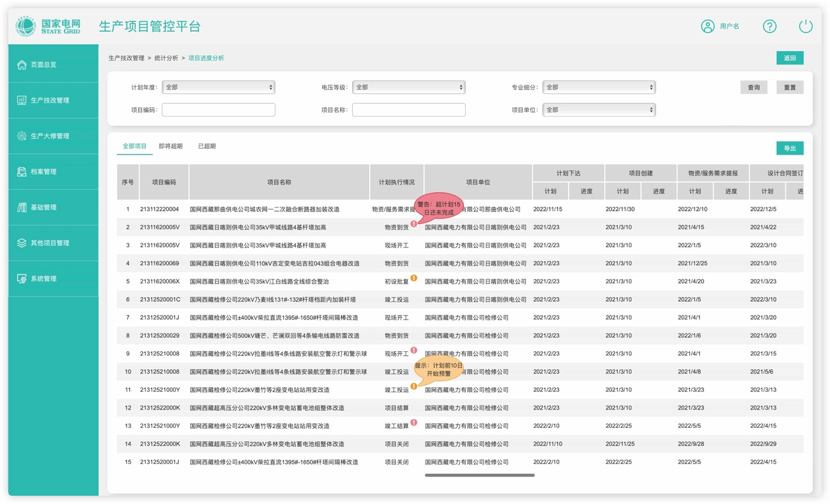
Task: Switch to 全部项目 tab
Action: tap(135, 146)
